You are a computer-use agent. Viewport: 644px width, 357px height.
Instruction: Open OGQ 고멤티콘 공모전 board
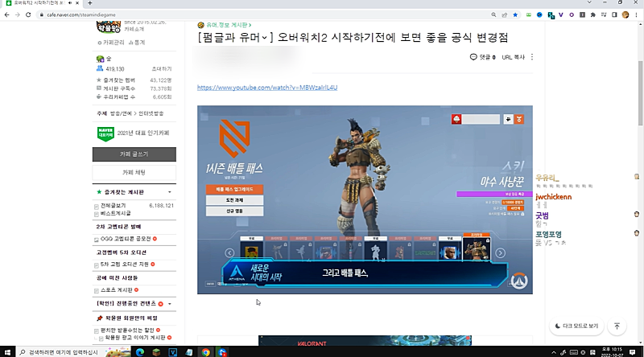click(x=126, y=239)
